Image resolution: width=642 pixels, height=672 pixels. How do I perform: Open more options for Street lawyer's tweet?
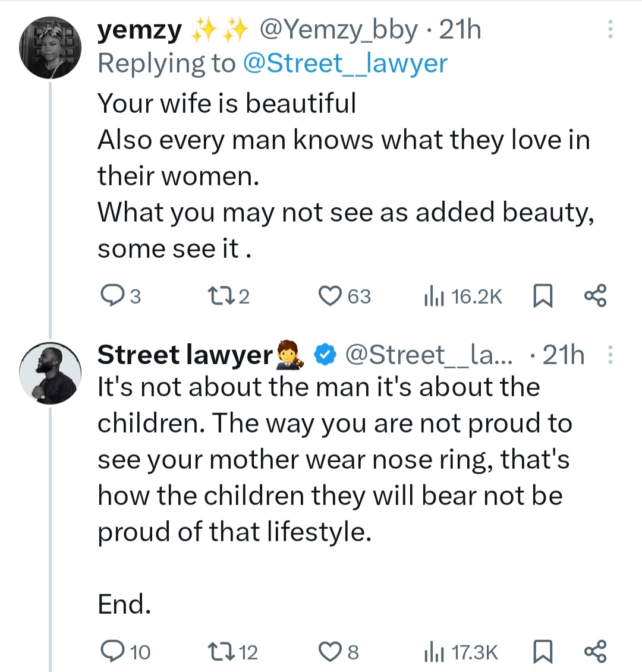point(610,355)
